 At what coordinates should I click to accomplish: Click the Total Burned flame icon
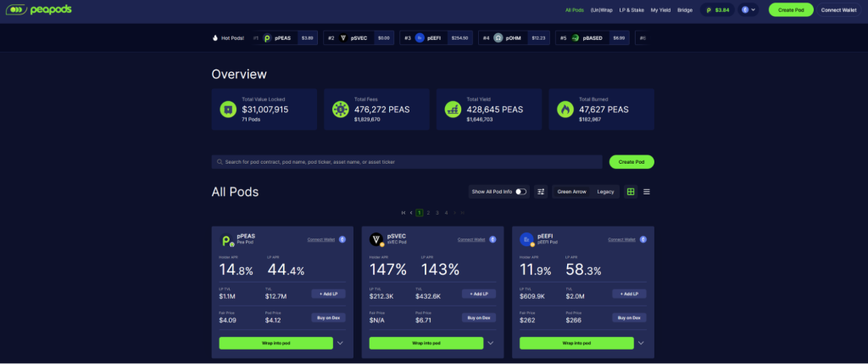(565, 109)
